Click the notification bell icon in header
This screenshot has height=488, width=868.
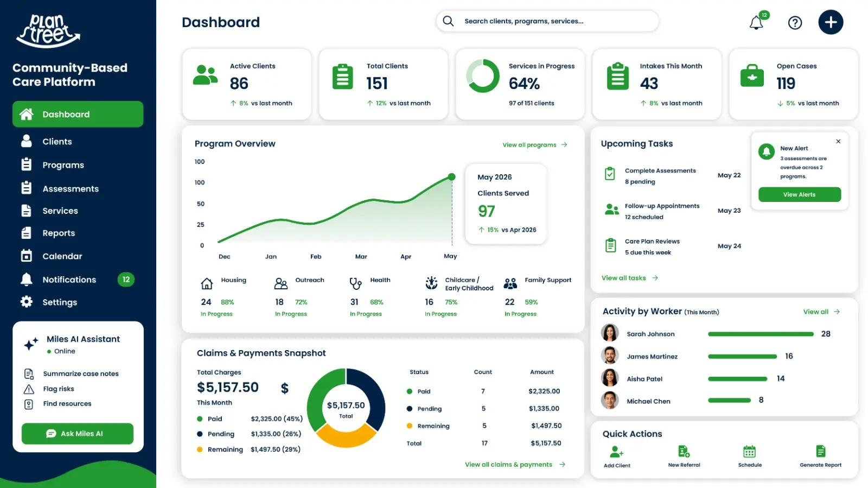tap(756, 23)
